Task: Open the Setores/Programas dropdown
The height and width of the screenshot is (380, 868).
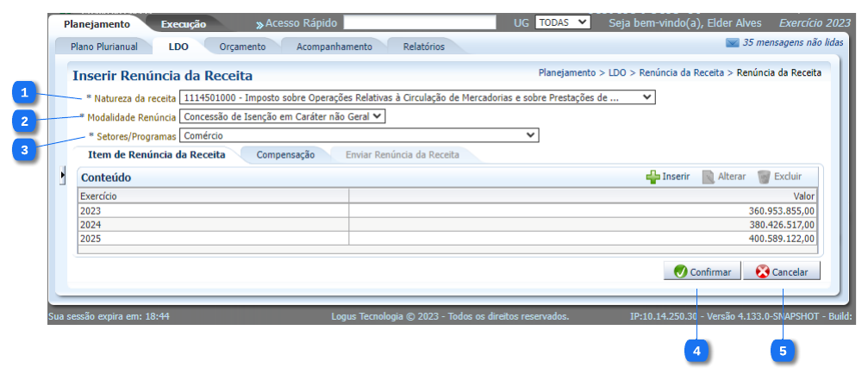Action: pos(530,135)
